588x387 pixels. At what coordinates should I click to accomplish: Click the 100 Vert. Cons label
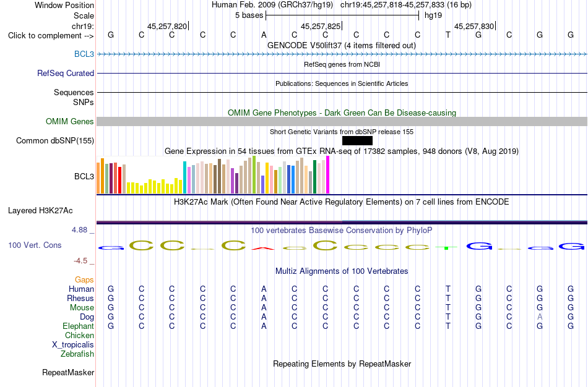pos(35,245)
